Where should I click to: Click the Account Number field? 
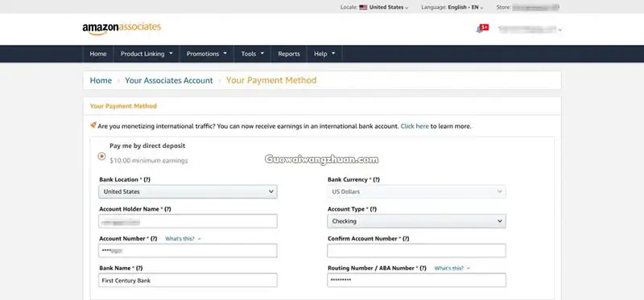click(x=188, y=251)
